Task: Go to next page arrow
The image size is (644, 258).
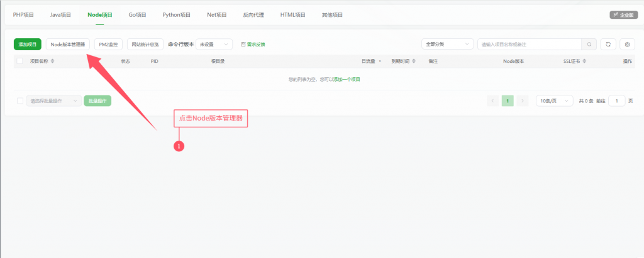Action: point(522,100)
